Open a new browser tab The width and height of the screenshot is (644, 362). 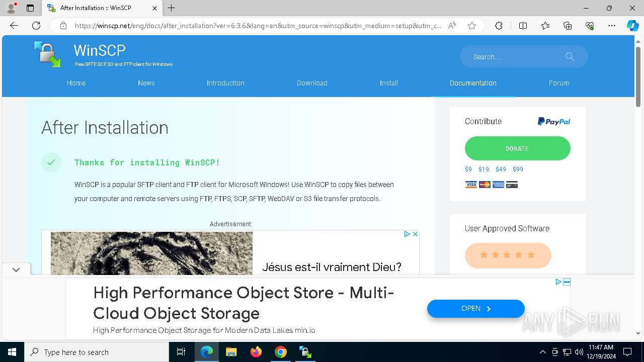point(172,8)
